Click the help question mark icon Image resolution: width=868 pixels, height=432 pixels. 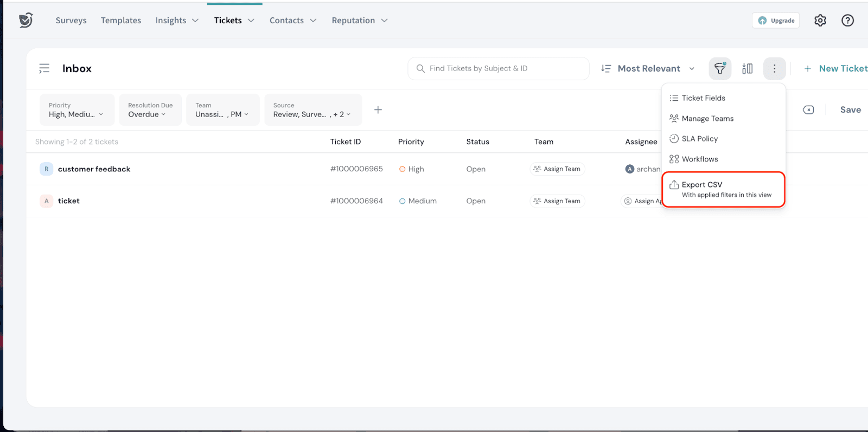click(847, 21)
